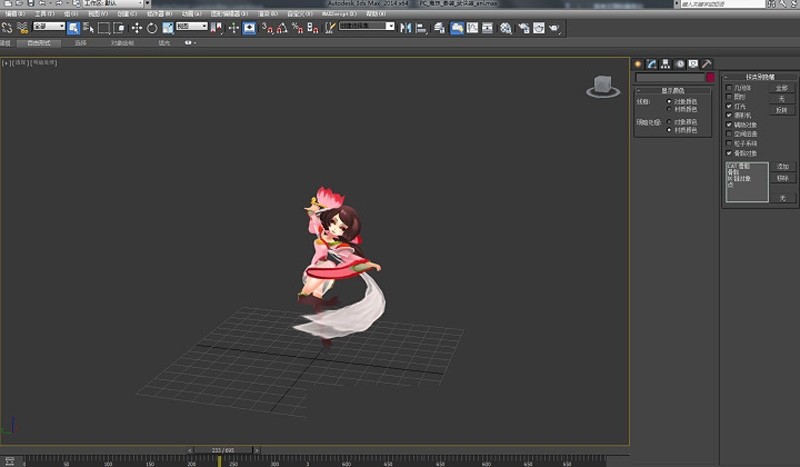800x467 pixels.
Task: Open reference coordinate system 视图 dropdown
Action: click(192, 26)
